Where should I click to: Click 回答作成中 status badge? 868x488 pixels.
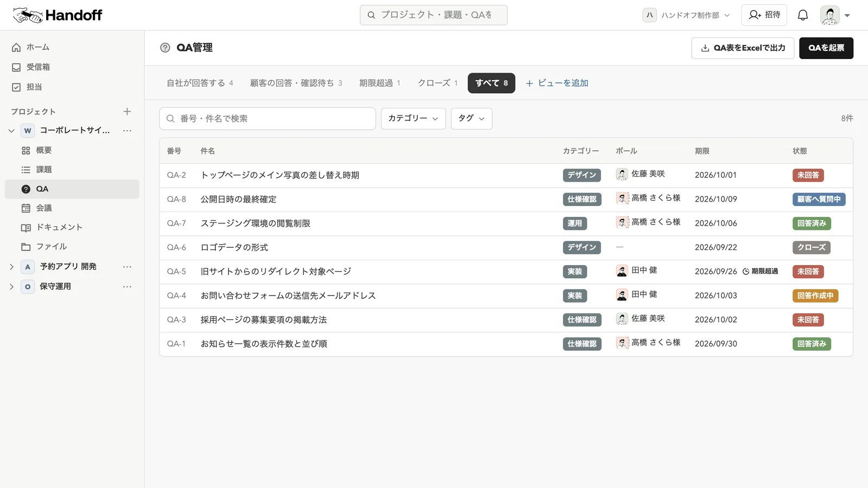[x=815, y=296]
